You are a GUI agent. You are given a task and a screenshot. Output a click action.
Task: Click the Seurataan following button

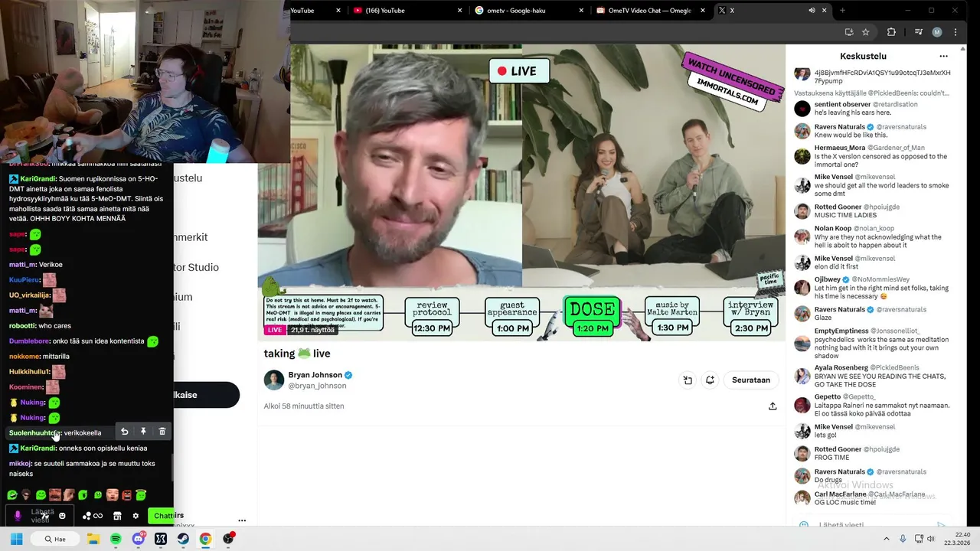coord(750,380)
